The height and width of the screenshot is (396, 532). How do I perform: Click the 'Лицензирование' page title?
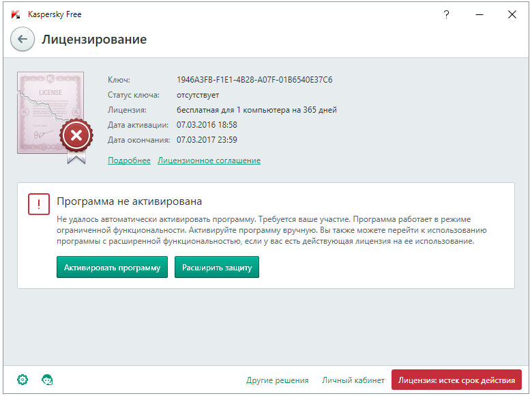point(94,40)
